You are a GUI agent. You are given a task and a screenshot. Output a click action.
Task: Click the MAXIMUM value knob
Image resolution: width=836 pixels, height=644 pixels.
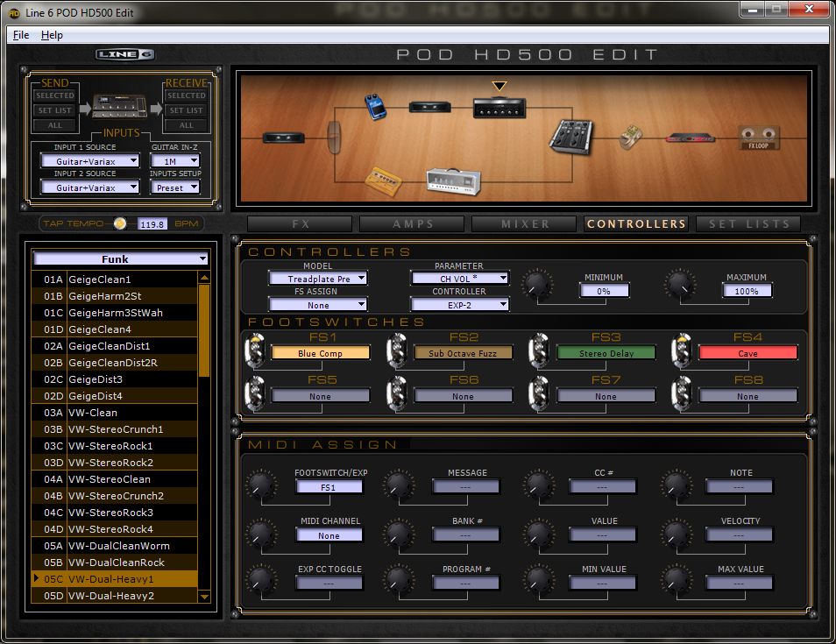[680, 284]
